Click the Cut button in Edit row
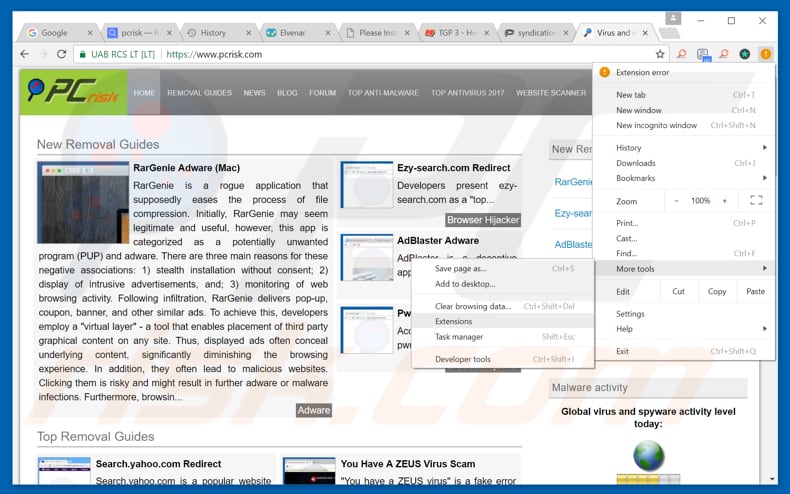Viewport: 790px width, 494px height. 679,291
